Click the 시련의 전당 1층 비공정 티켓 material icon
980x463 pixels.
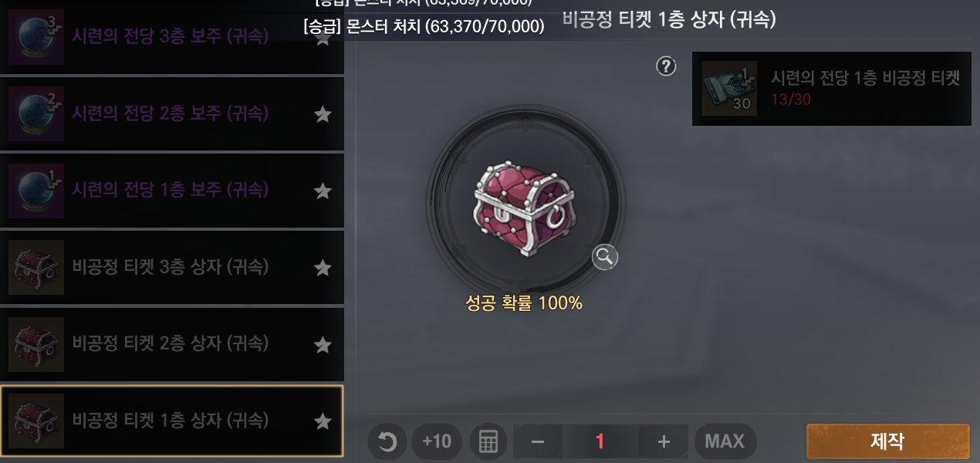[x=729, y=89]
